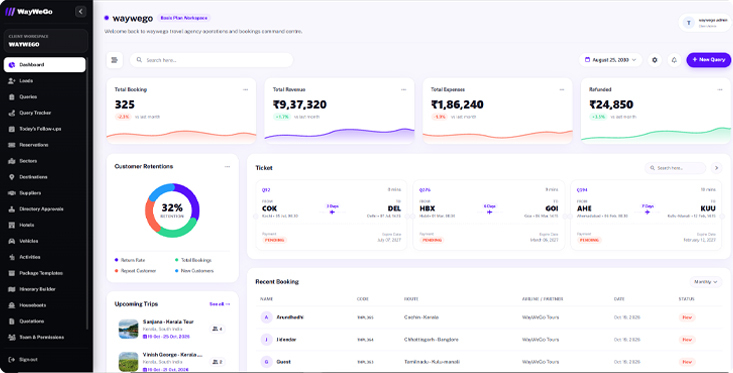733x373 pixels.
Task: Select the WAYWEGO client workspace box
Action: [45, 41]
